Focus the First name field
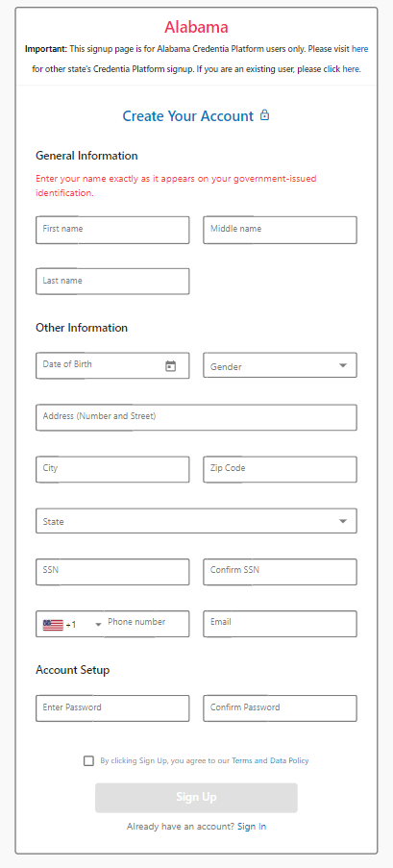Image resolution: width=393 pixels, height=868 pixels. click(112, 230)
